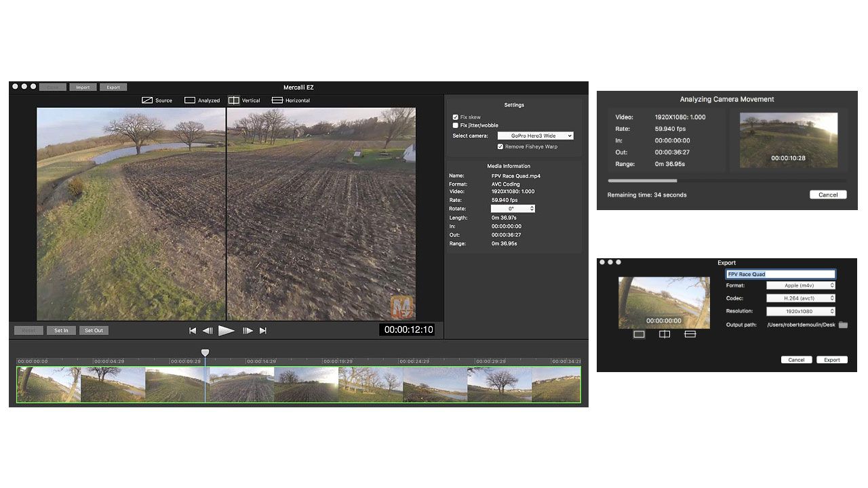Expand the Codec H.264 dropdown

click(800, 298)
